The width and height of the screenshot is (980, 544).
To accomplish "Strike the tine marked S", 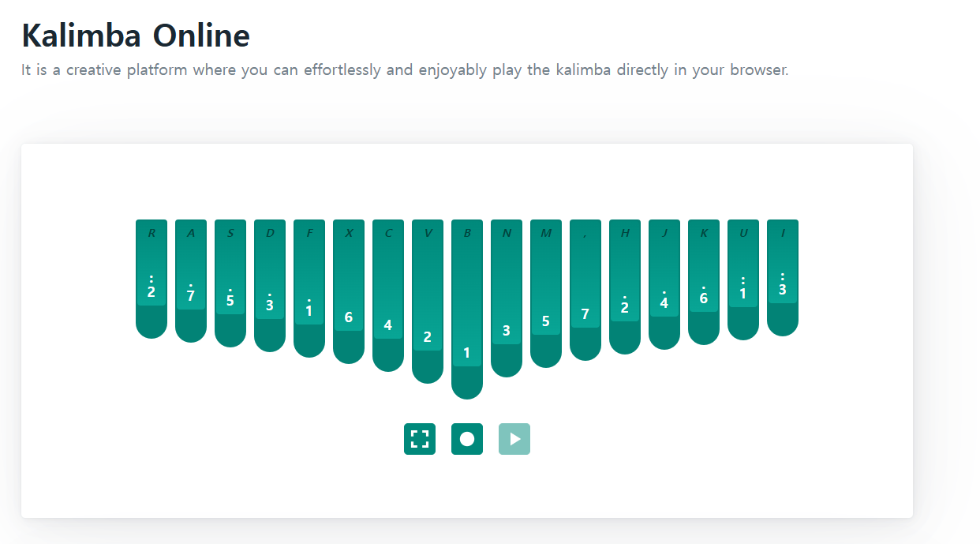I will pos(230,283).
